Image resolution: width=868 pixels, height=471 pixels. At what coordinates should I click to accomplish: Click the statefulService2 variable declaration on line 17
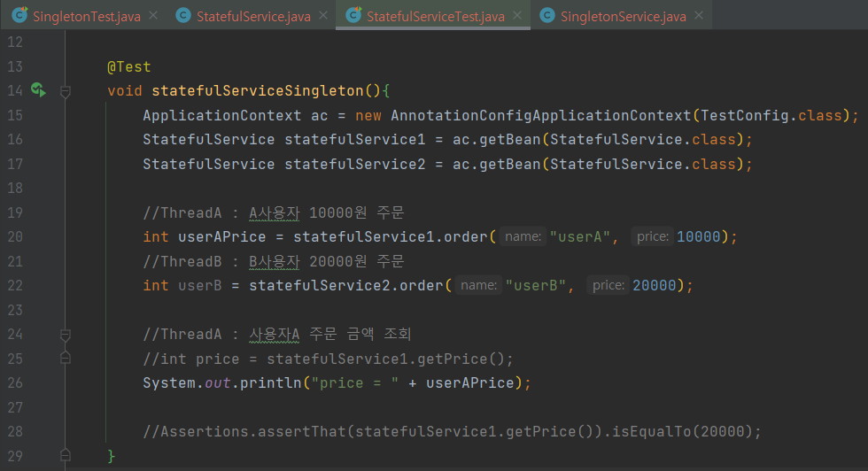[x=355, y=165]
